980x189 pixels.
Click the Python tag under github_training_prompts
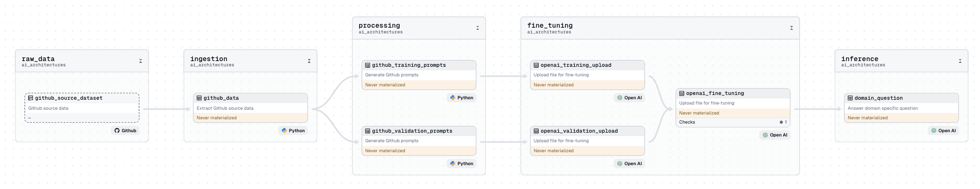coord(462,97)
